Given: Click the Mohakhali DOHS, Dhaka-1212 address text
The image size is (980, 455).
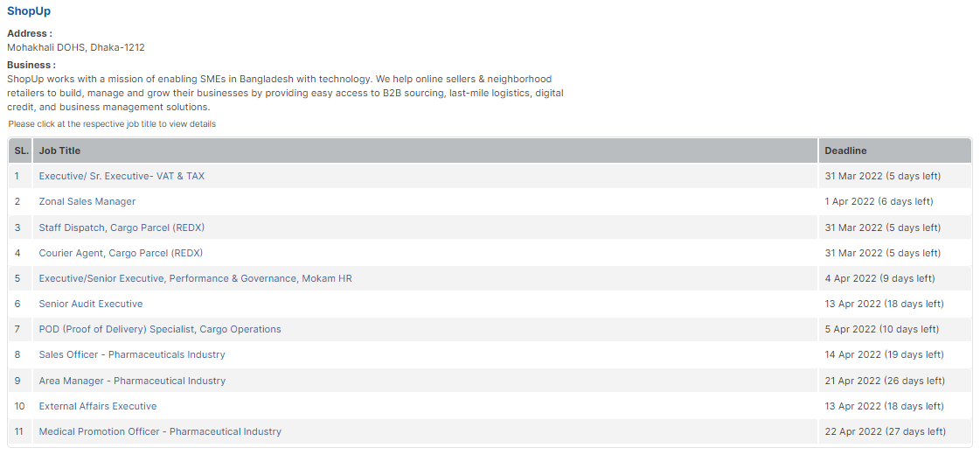Looking at the screenshot, I should pos(76,47).
